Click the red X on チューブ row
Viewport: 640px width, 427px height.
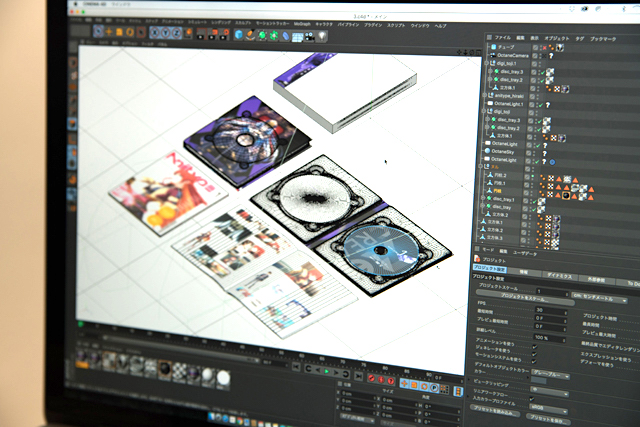coord(544,48)
